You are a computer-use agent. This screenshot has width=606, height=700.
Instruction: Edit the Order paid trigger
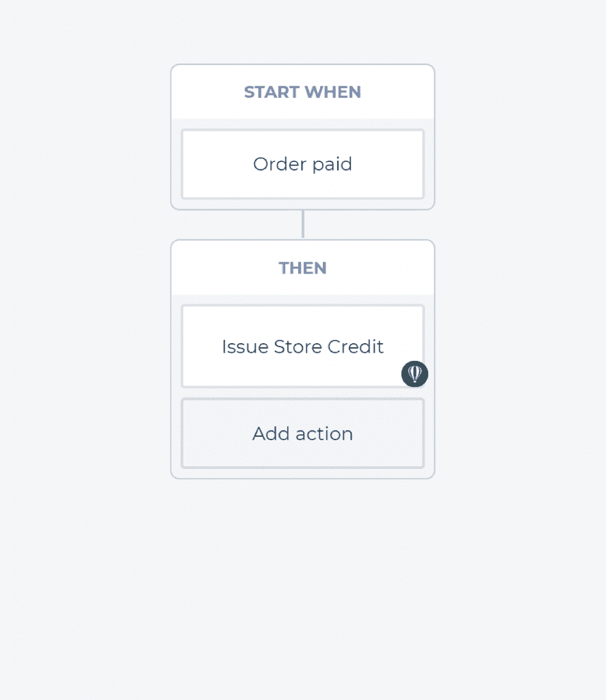pos(302,164)
